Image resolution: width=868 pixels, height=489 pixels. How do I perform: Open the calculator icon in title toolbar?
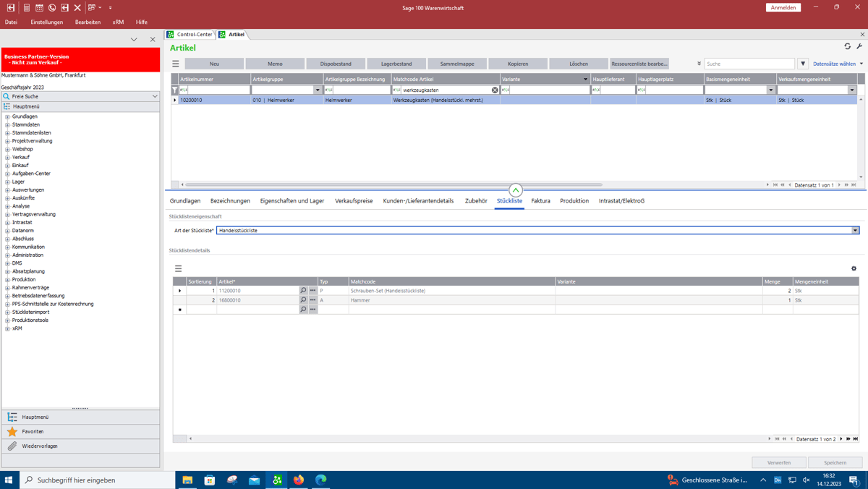26,7
